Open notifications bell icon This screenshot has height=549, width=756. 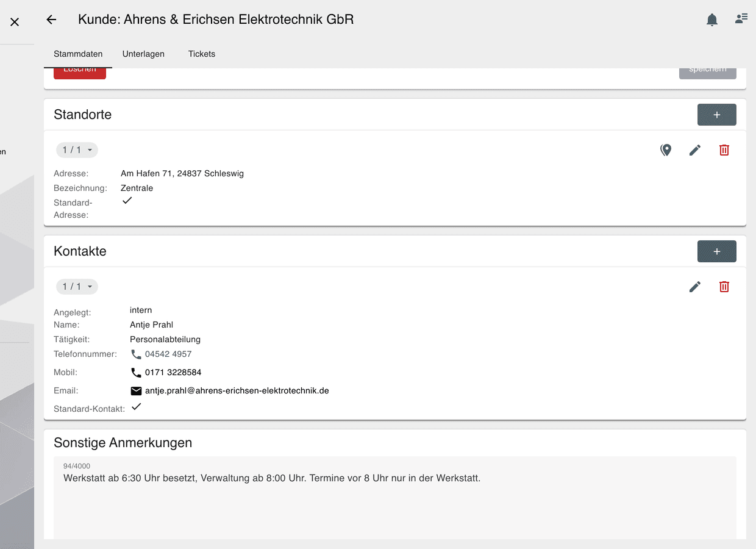tap(712, 20)
